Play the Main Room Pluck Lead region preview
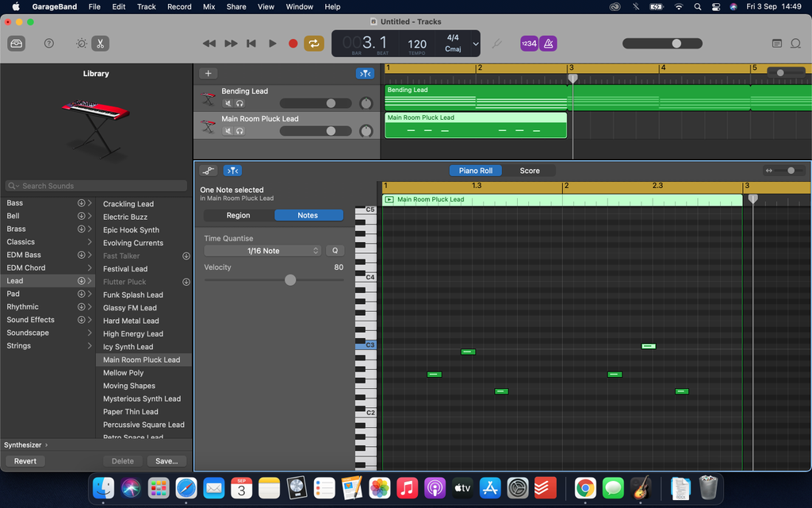The image size is (812, 508). 389,199
